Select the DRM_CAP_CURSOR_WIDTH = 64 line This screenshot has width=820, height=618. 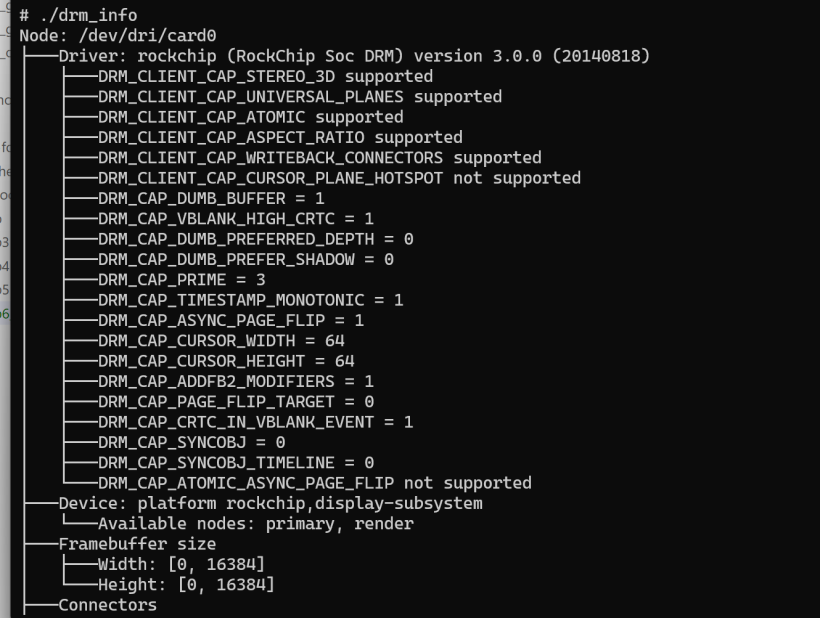pyautogui.click(x=221, y=340)
